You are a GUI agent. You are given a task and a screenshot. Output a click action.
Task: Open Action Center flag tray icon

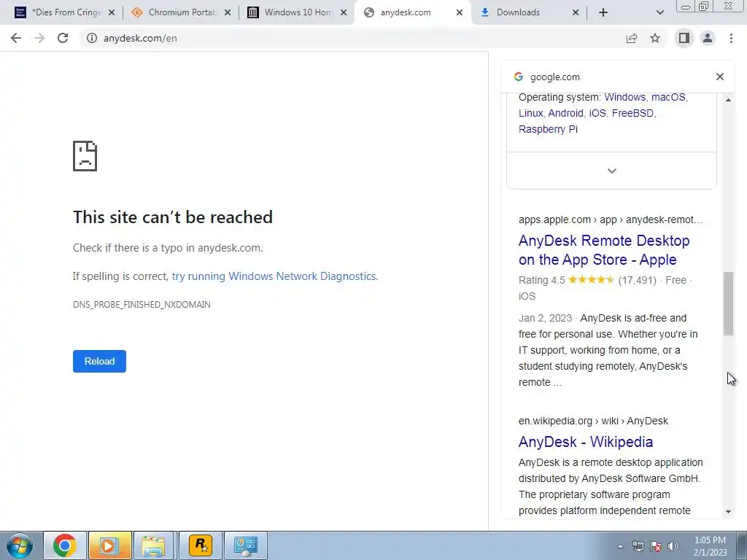pos(656,546)
